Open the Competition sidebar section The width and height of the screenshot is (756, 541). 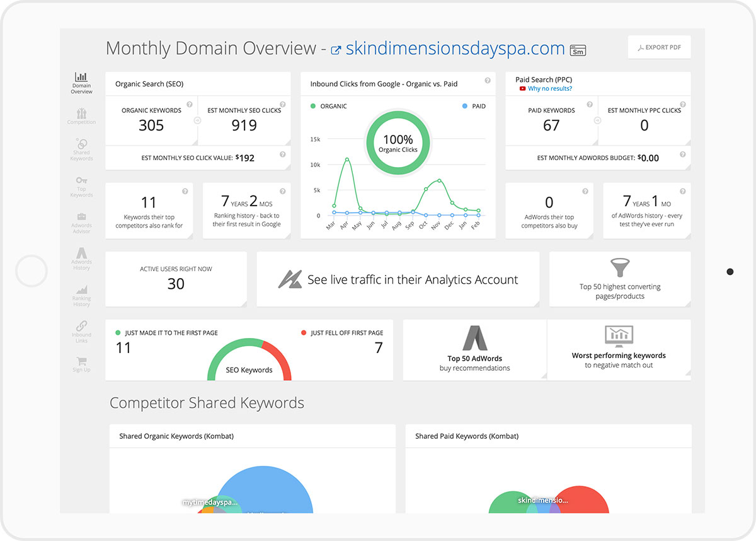click(81, 117)
